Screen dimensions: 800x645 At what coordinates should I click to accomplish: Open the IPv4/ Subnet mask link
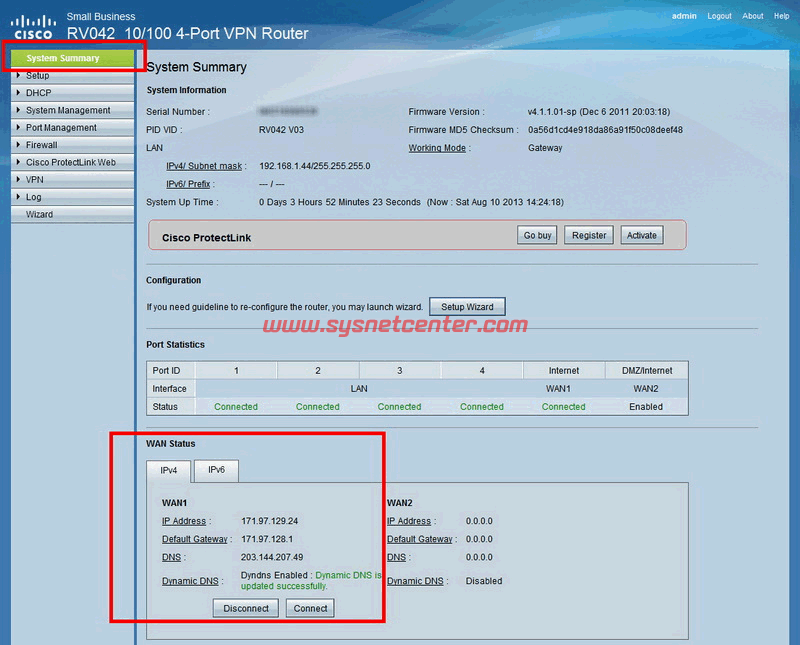[x=204, y=166]
